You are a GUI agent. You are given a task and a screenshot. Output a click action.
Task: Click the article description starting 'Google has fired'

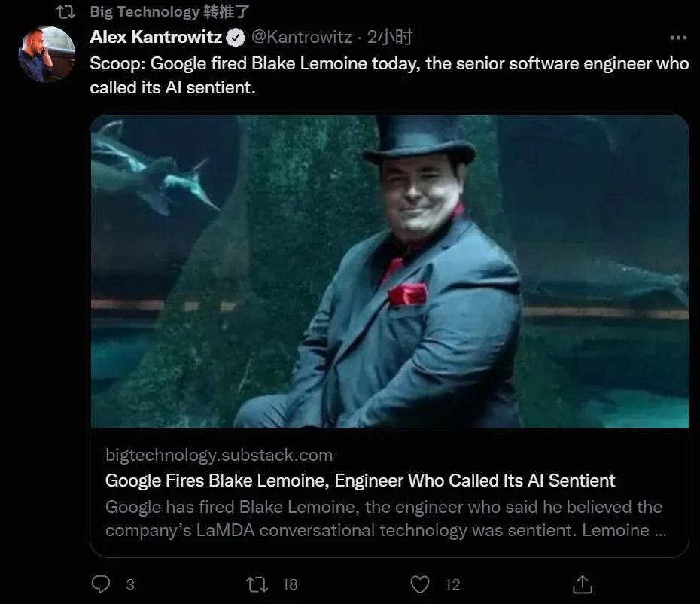384,518
